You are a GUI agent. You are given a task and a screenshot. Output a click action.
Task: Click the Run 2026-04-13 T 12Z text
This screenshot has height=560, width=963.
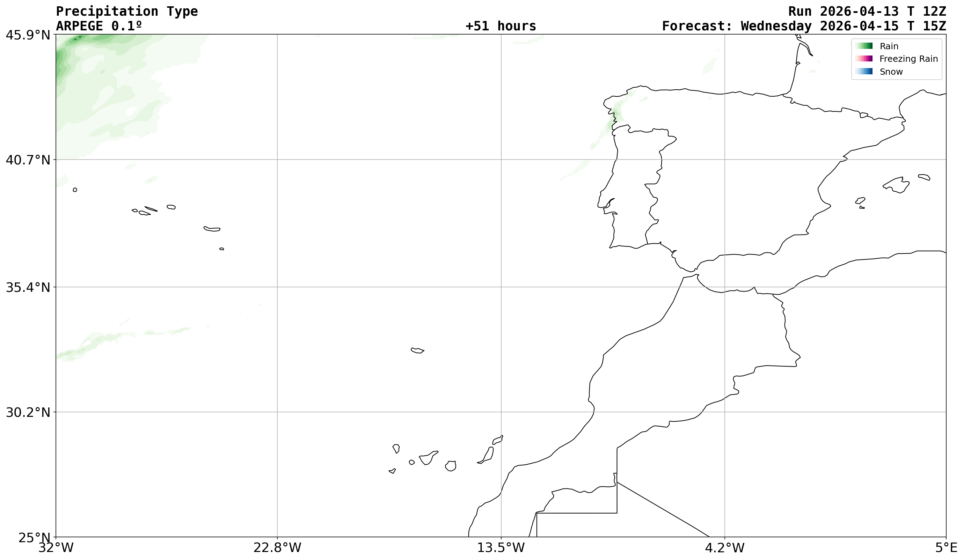[867, 12]
